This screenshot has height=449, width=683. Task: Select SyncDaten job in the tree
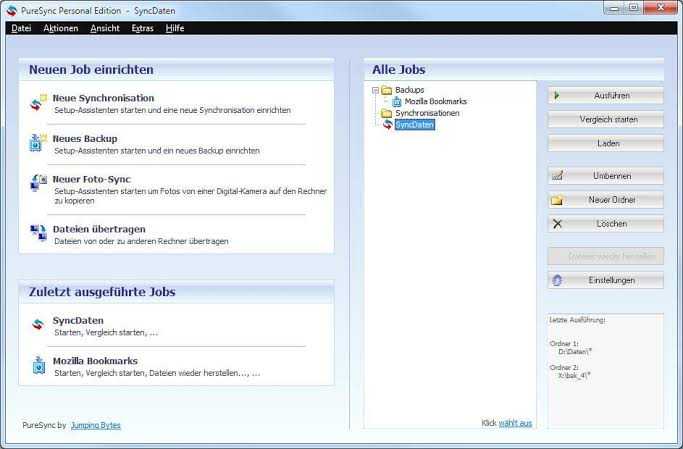414,125
